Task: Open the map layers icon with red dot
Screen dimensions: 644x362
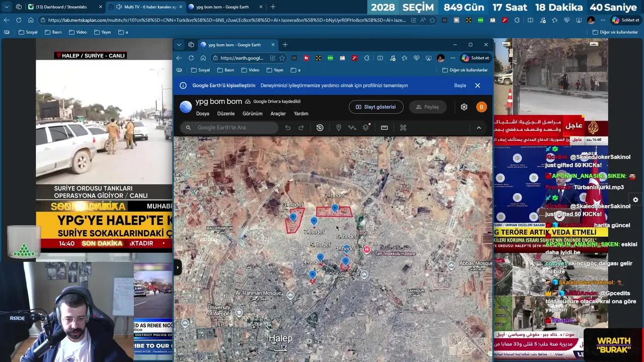Action: click(366, 128)
